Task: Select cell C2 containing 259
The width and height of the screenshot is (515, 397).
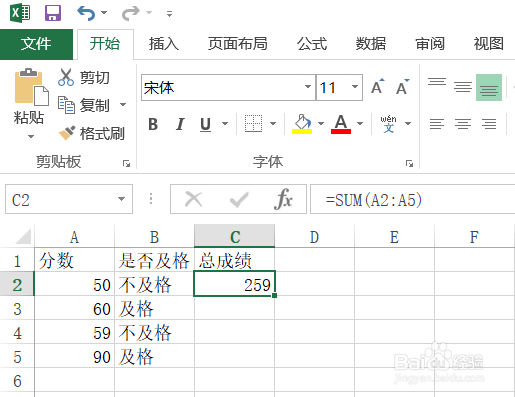Action: [234, 284]
